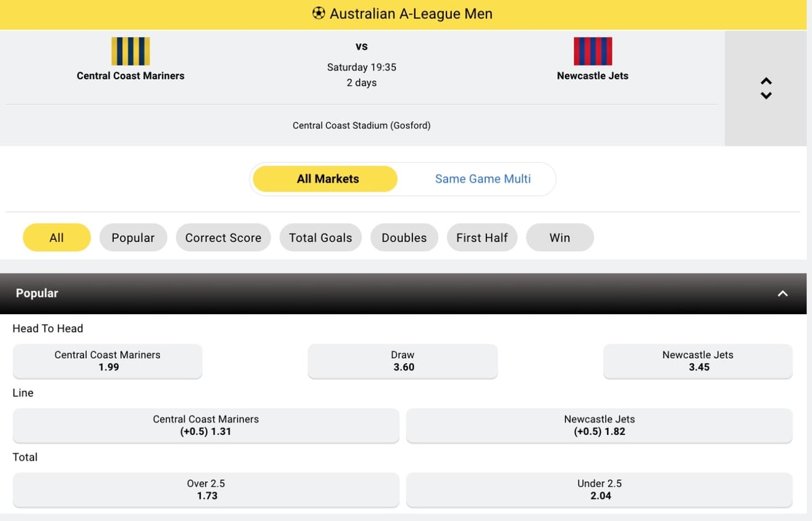This screenshot has height=521, width=812.
Task: Click the Australian A-League Men header
Action: (x=410, y=14)
